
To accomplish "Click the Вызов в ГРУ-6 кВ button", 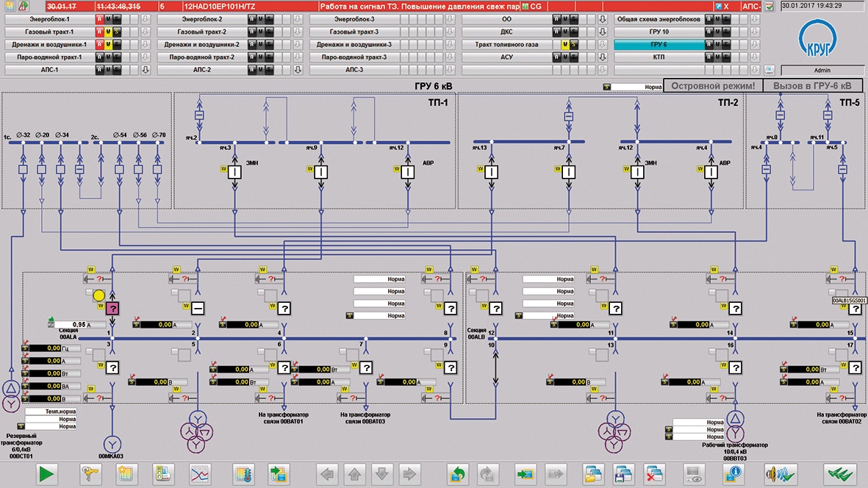I will tap(812, 86).
